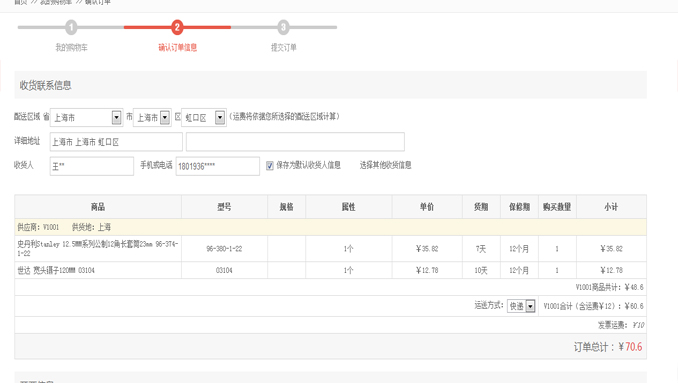
Task: Click step 2 circle 确认订单信息
Action: (x=177, y=27)
